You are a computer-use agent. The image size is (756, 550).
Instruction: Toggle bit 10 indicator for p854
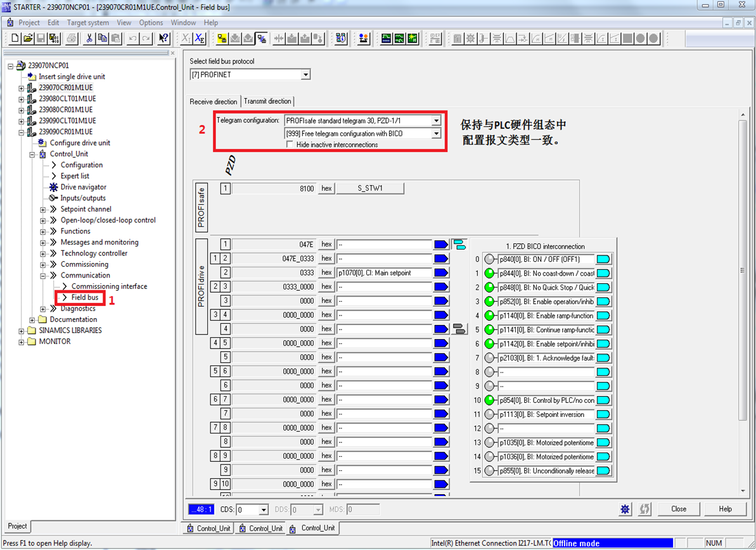point(489,400)
